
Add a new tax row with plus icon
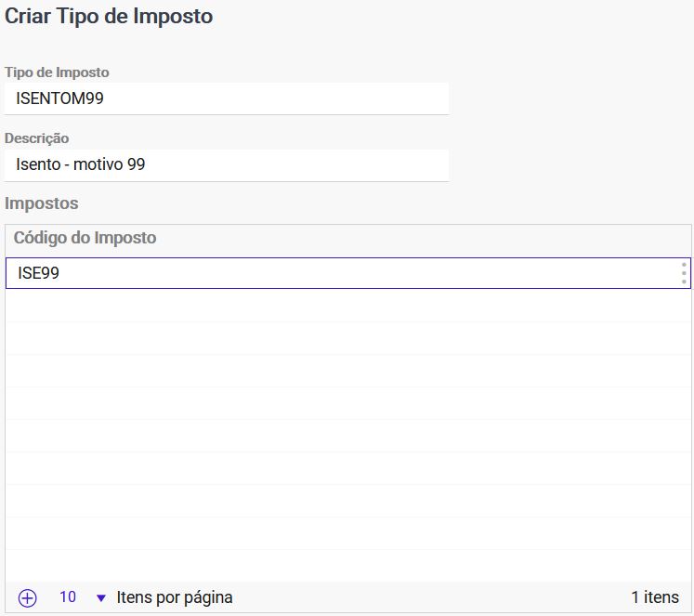[x=27, y=597]
